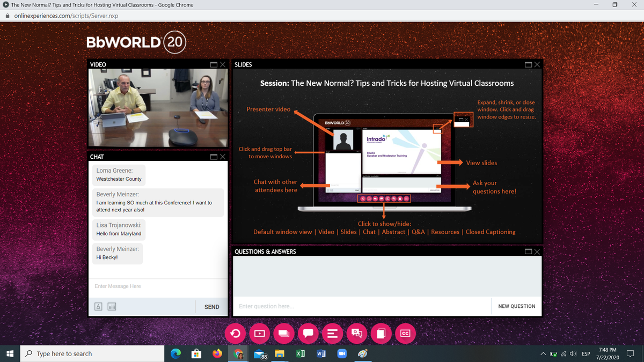This screenshot has height=362, width=644.
Task: Click the presenter video feed
Action: [158, 108]
